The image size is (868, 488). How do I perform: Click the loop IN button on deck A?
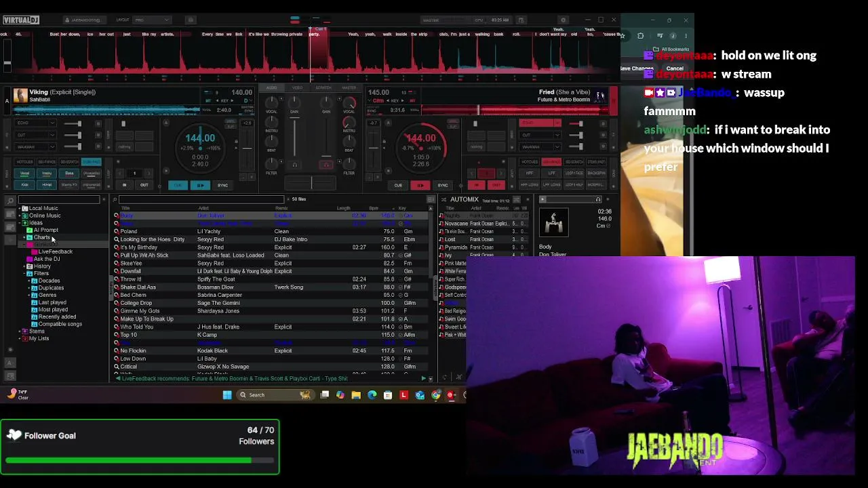(x=124, y=185)
